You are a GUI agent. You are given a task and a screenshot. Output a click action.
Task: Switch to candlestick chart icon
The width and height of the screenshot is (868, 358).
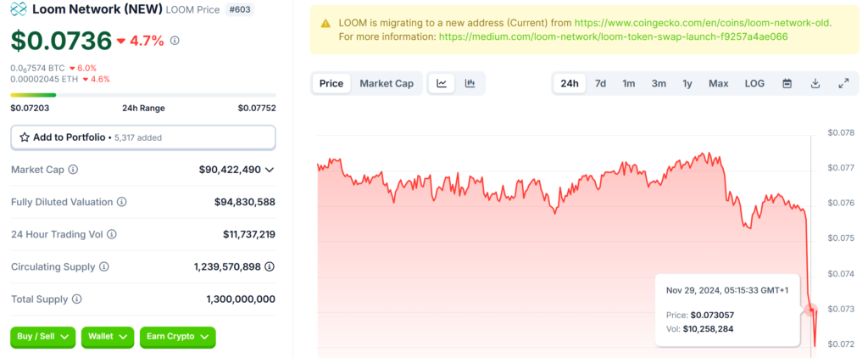pyautogui.click(x=470, y=83)
